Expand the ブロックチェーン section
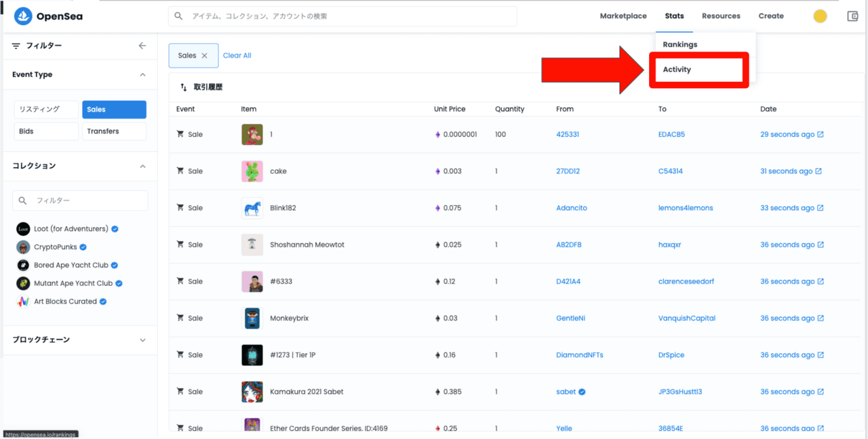This screenshot has width=868, height=439. [x=142, y=340]
